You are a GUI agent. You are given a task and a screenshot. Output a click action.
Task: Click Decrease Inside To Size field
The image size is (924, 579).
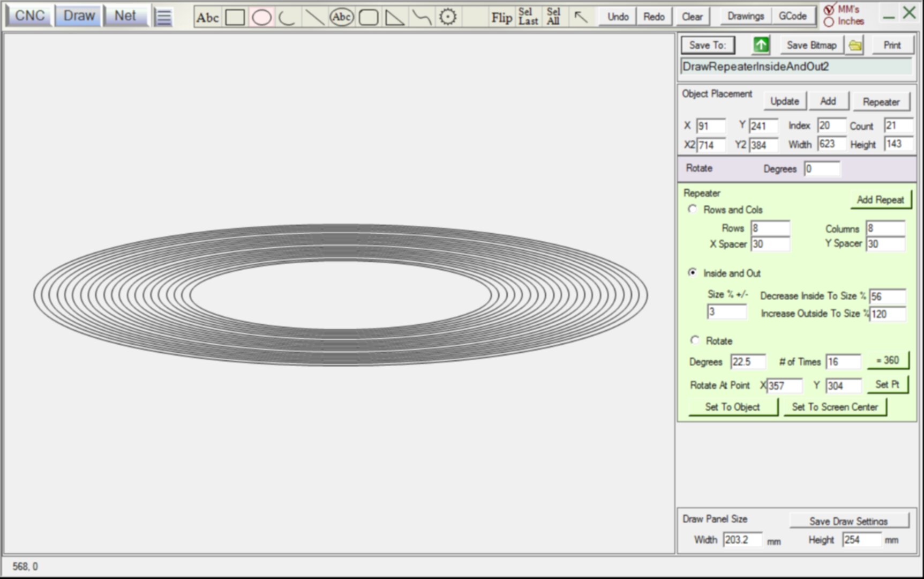(x=888, y=296)
